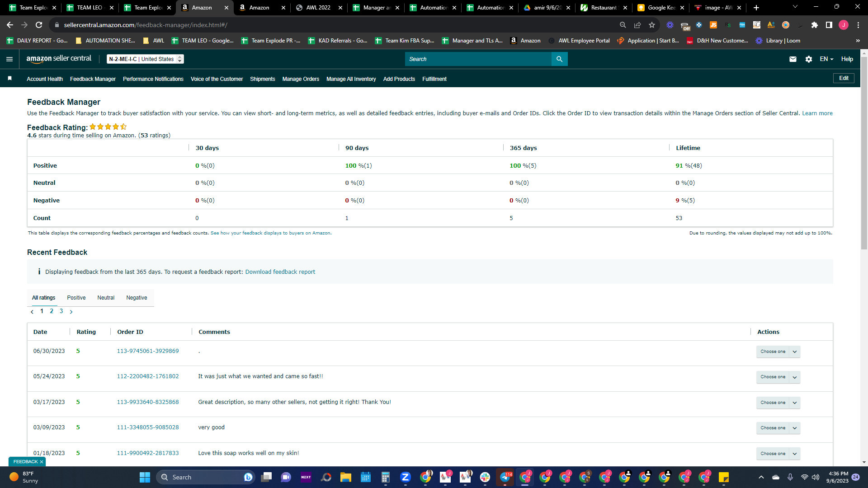The image size is (868, 488).
Task: Click the browser address bar URL
Action: coord(146,25)
